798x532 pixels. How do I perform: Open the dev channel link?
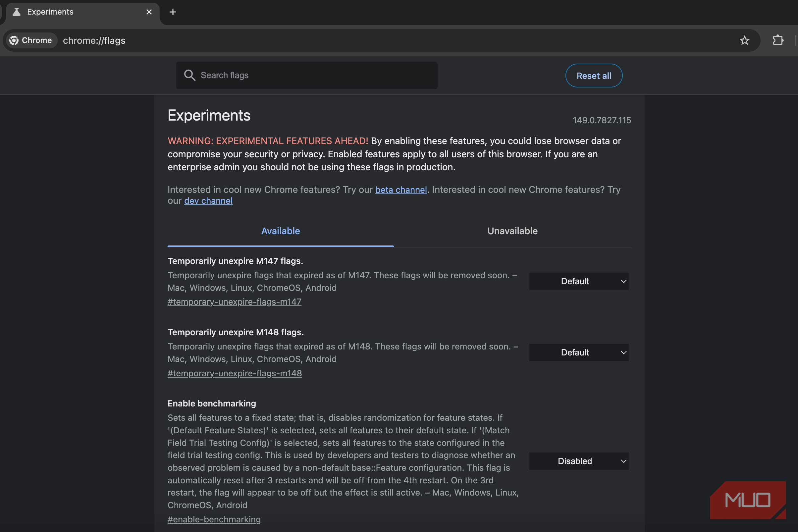click(208, 201)
